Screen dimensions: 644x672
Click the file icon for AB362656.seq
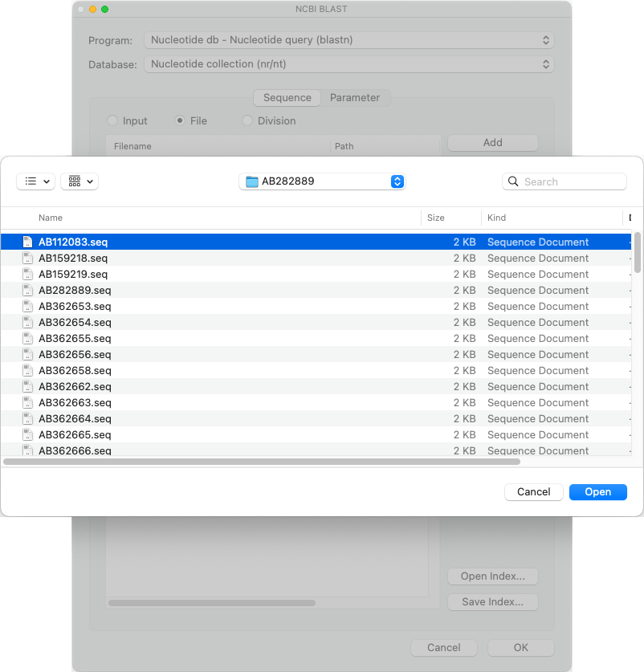point(27,354)
